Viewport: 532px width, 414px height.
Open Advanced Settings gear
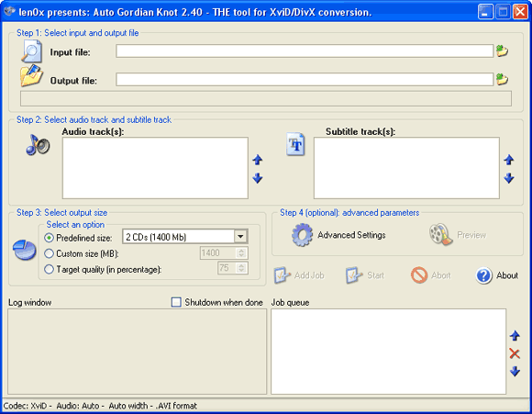click(x=302, y=235)
